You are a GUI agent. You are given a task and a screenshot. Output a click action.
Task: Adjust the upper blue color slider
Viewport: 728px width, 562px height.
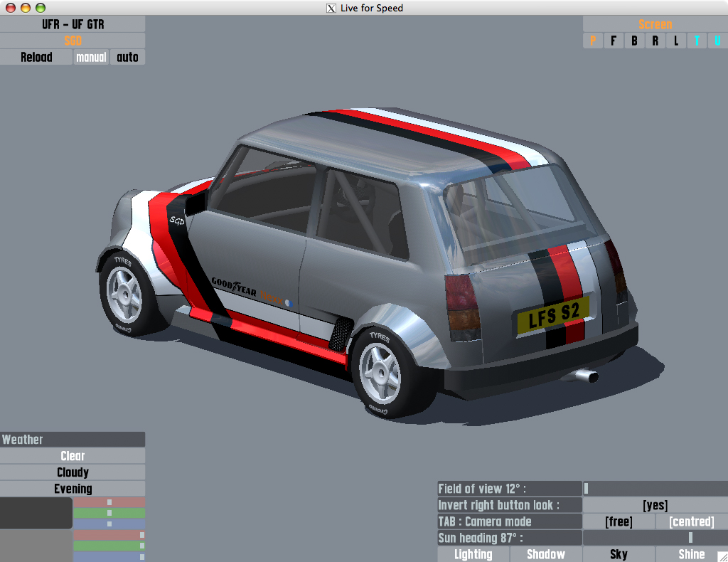click(109, 524)
